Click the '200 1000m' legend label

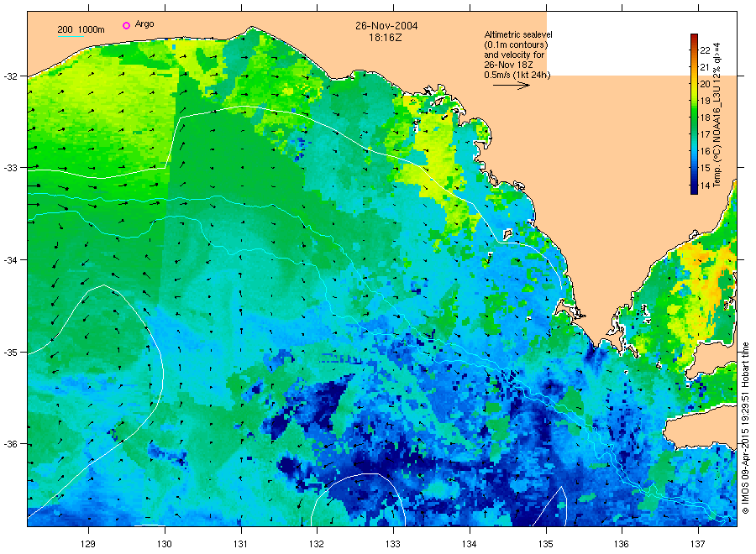(x=81, y=29)
